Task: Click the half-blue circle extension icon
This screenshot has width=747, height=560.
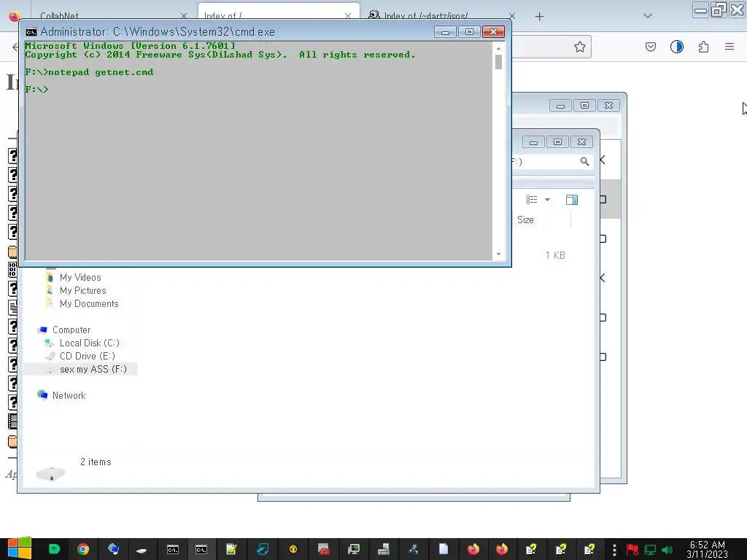Action: [x=677, y=47]
